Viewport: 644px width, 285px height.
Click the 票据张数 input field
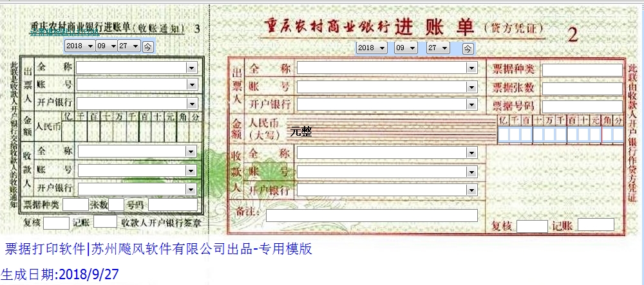point(574,88)
